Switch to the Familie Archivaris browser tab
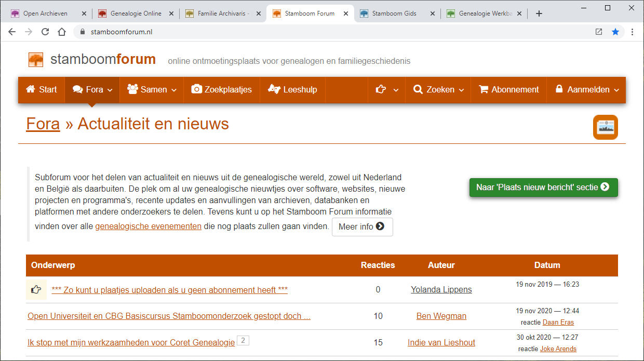The image size is (644, 361). pos(223,14)
